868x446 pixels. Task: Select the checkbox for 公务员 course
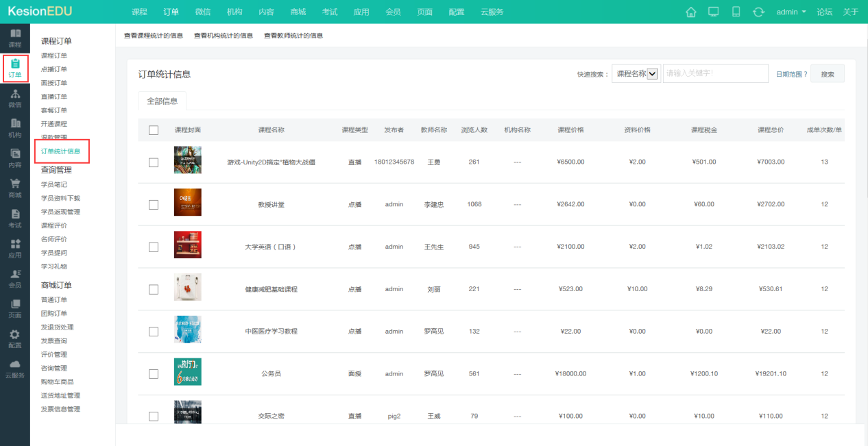tap(153, 373)
